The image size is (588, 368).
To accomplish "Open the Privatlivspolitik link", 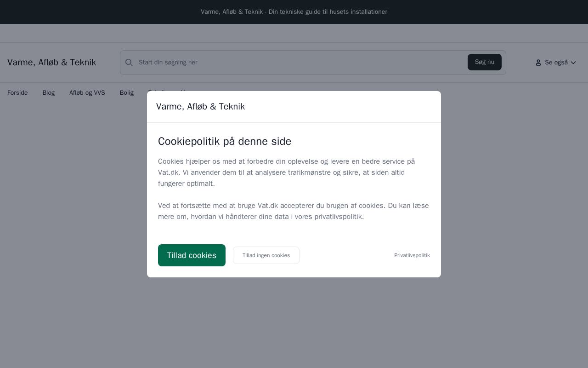I will [412, 255].
